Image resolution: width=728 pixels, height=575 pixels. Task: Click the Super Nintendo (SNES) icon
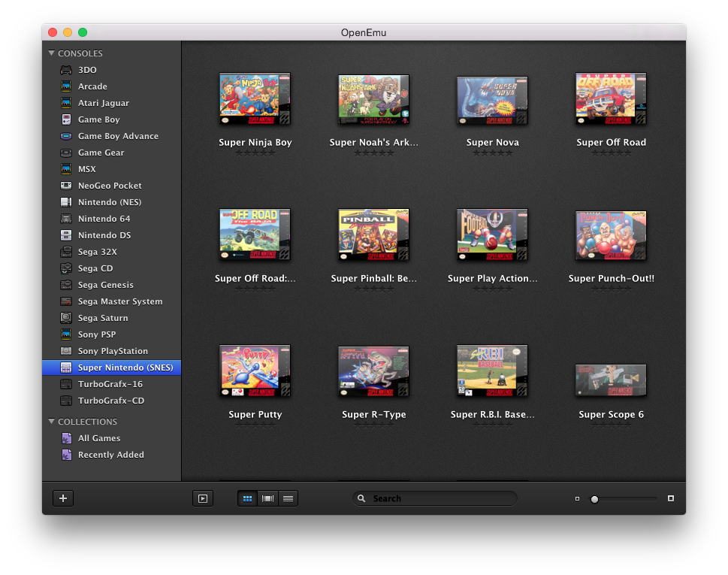pyautogui.click(x=66, y=368)
